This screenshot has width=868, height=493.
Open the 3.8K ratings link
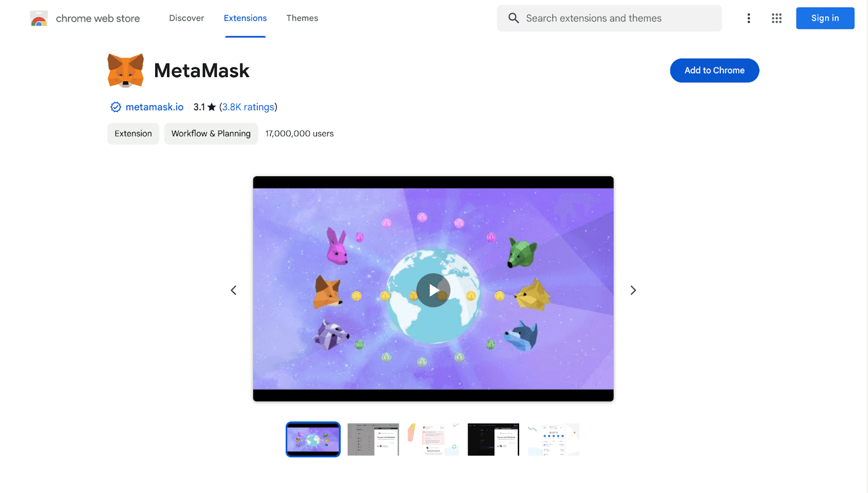pos(248,107)
